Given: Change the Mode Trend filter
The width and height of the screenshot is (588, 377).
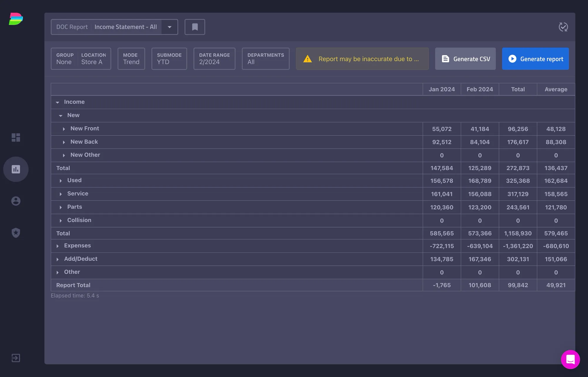Looking at the screenshot, I should tap(131, 59).
